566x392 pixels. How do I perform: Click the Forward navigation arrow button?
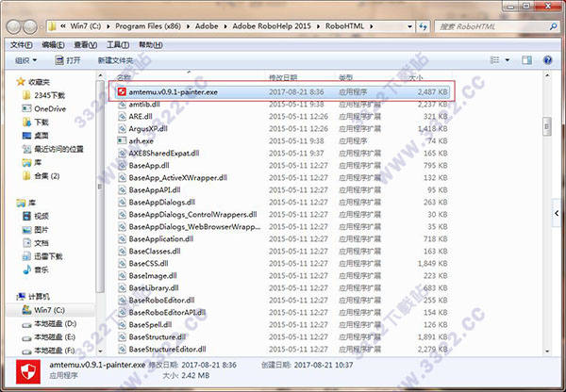30,26
